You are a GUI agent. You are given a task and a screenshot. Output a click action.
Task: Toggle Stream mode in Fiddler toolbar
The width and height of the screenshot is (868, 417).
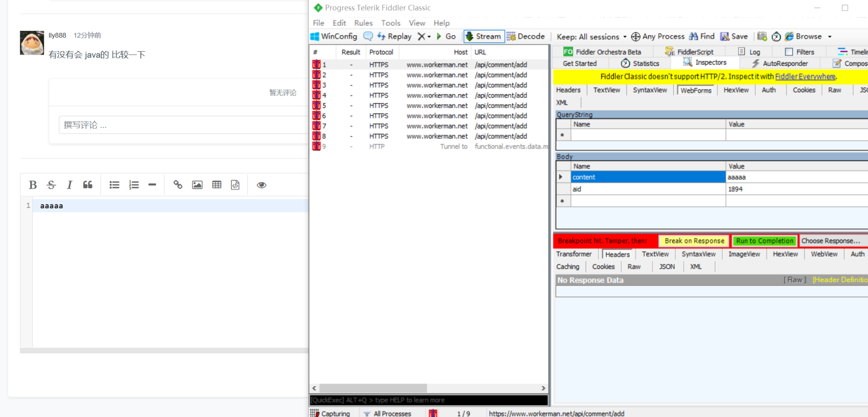(483, 36)
